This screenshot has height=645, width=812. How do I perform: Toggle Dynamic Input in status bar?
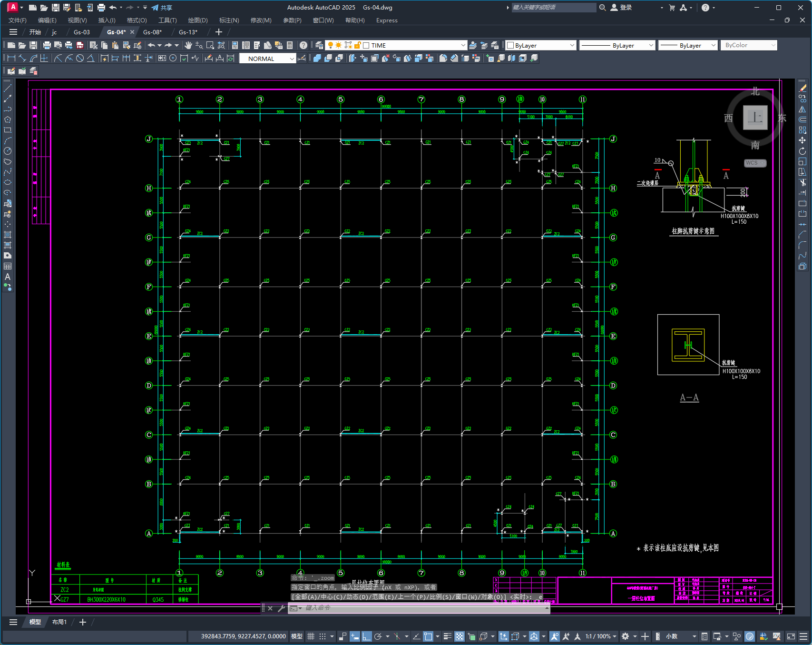click(355, 636)
